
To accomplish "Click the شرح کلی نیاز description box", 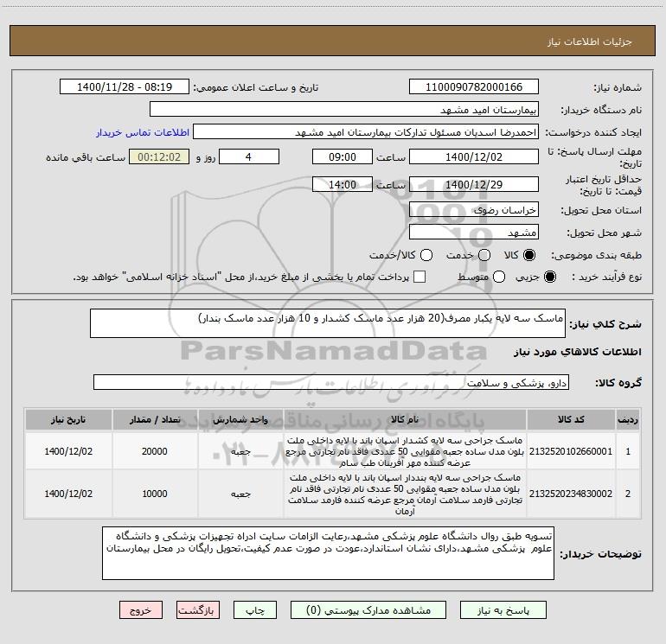I will tap(328, 323).
